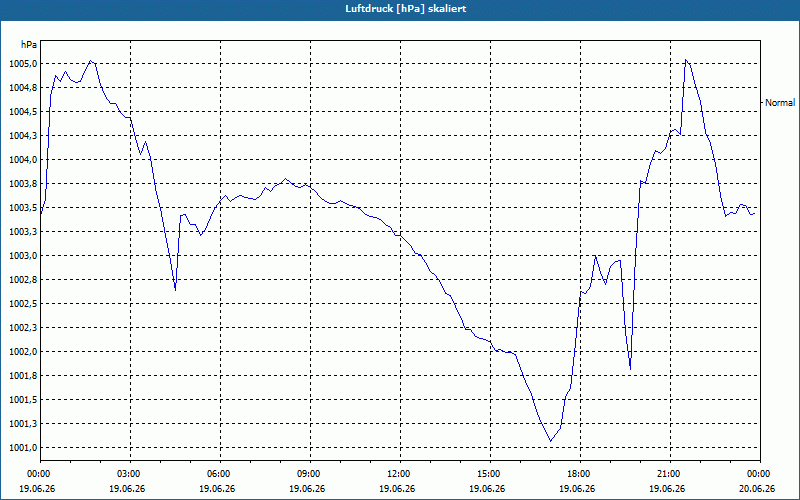Click the 03:00 time axis label
Viewport: 800px width, 500px height.
[130, 474]
